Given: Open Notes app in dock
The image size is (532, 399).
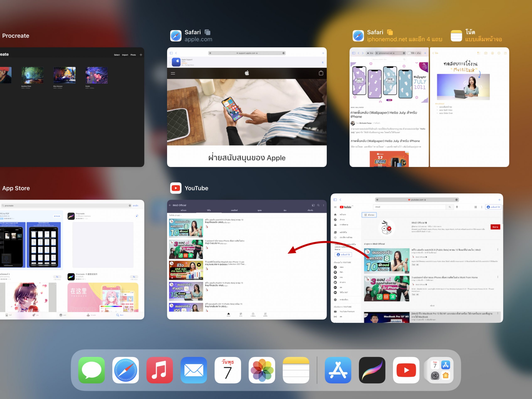Looking at the screenshot, I should pos(296,370).
